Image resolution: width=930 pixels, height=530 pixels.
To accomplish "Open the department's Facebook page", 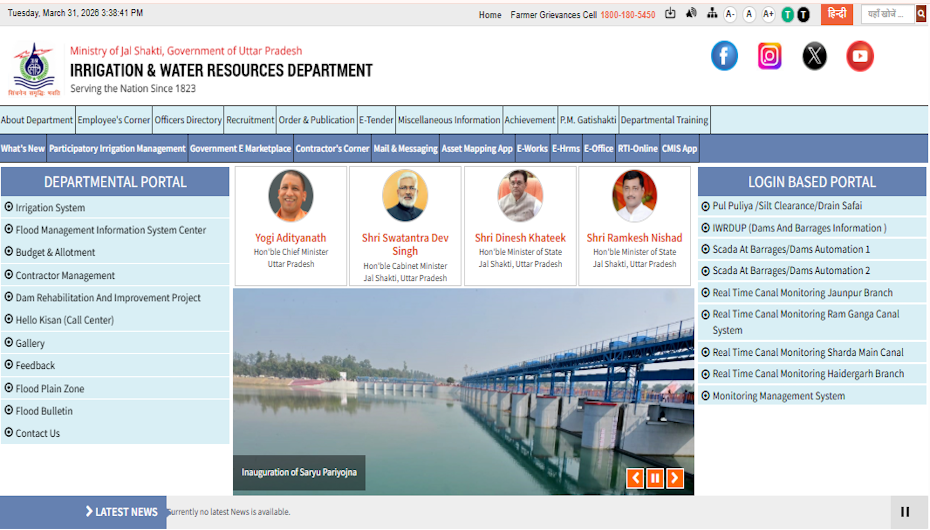I will pyautogui.click(x=724, y=56).
